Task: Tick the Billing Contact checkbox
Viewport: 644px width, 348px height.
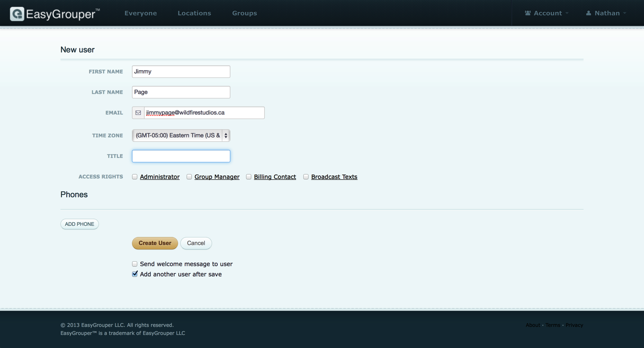Action: 249,177
